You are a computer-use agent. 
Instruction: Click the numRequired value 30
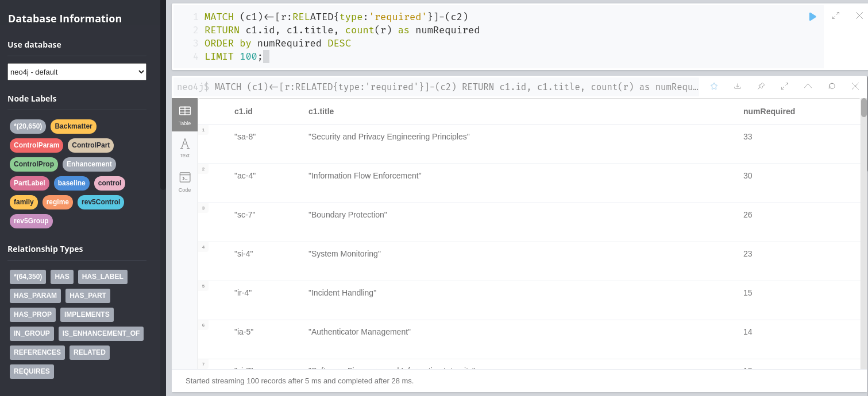pos(747,176)
